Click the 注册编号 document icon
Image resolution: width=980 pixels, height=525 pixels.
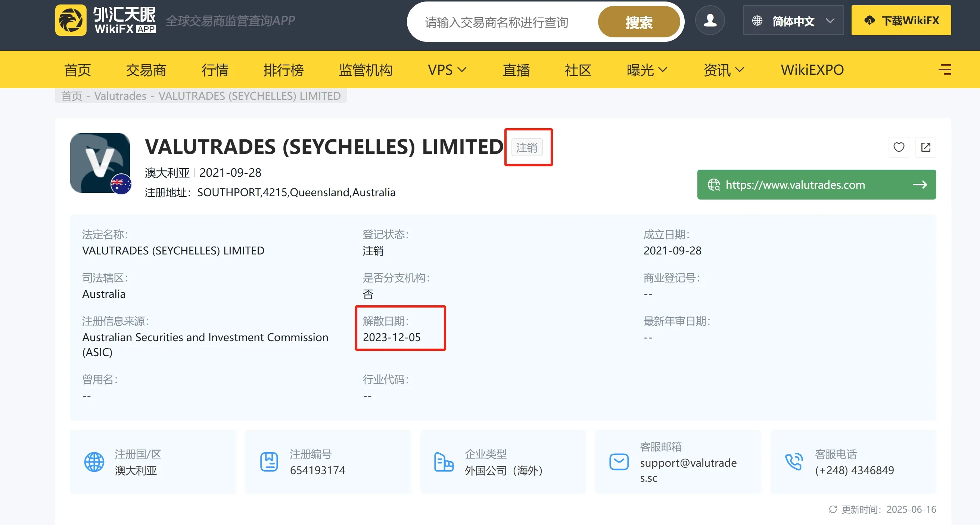pyautogui.click(x=269, y=462)
